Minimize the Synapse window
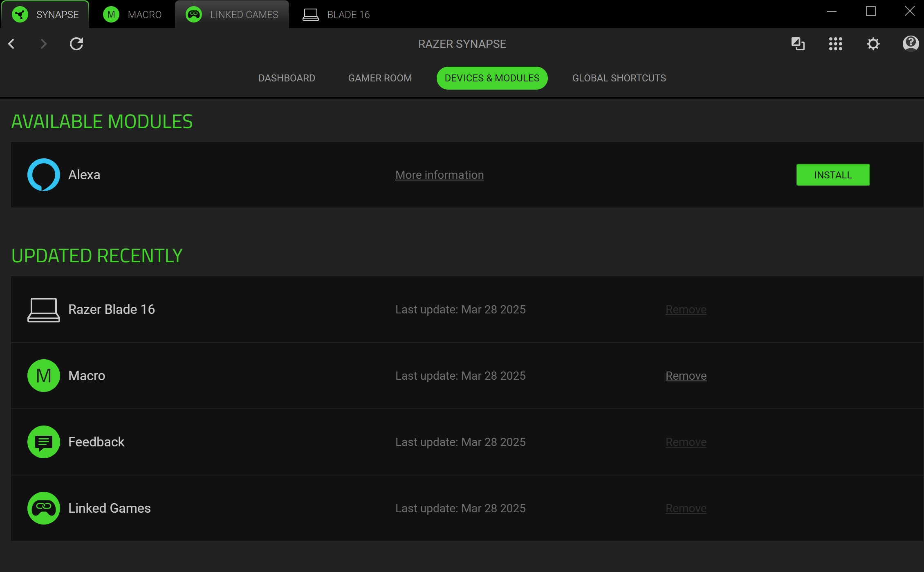 tap(832, 11)
